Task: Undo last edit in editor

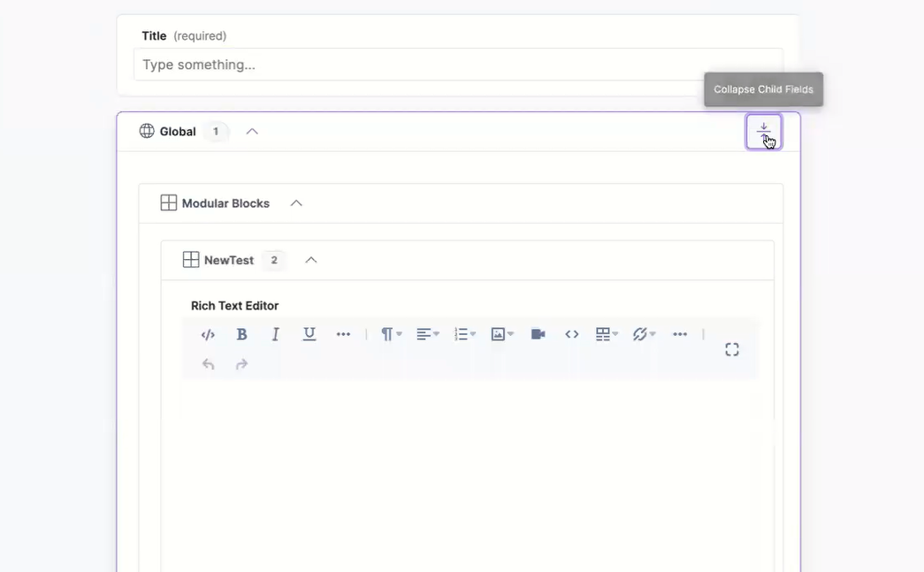Action: pyautogui.click(x=208, y=364)
